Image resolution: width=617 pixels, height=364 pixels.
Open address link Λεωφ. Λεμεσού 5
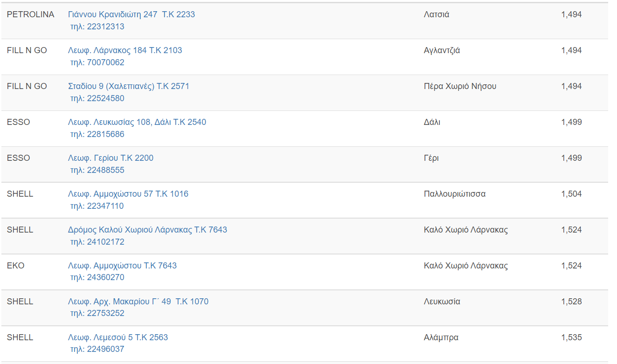pyautogui.click(x=118, y=337)
